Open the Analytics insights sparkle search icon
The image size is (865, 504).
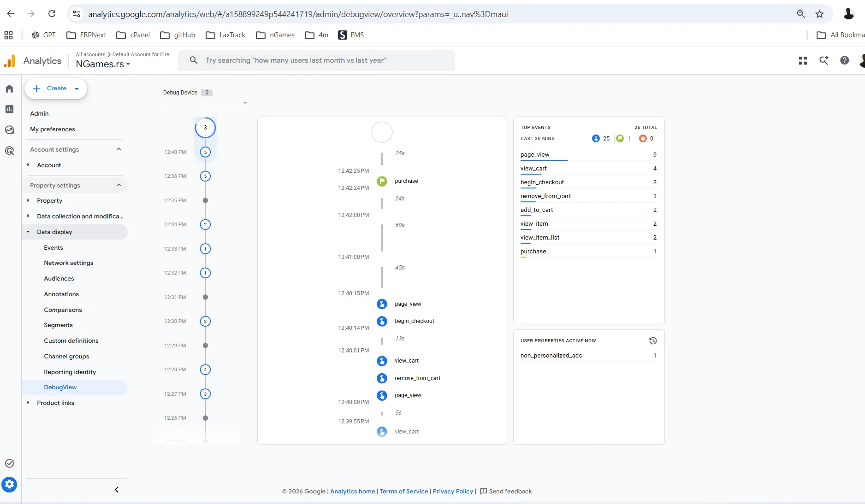(x=824, y=60)
